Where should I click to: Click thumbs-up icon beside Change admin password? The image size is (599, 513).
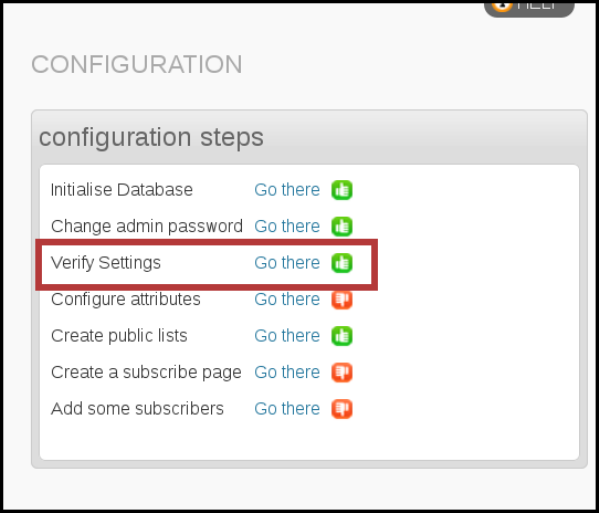(x=342, y=226)
